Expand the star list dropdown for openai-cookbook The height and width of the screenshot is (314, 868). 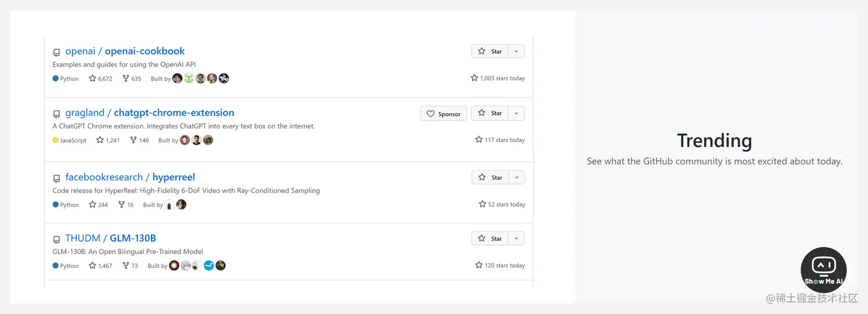click(x=516, y=51)
